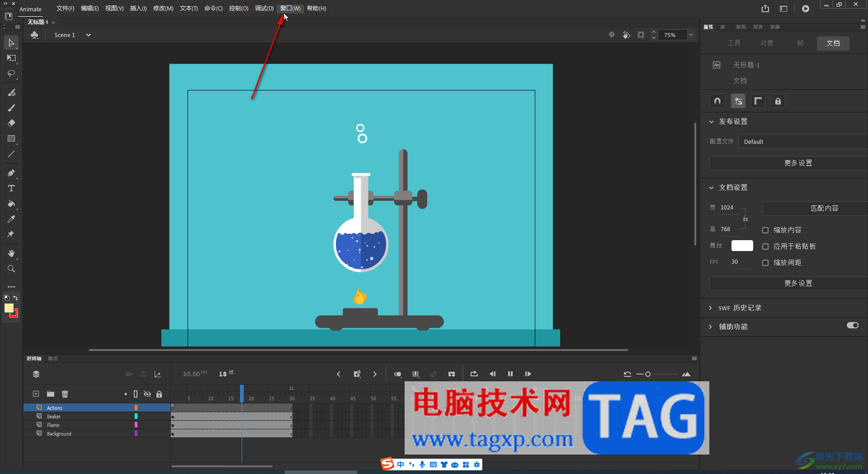Select the Fluid Brush tool
The image size is (868, 474).
pos(11,92)
